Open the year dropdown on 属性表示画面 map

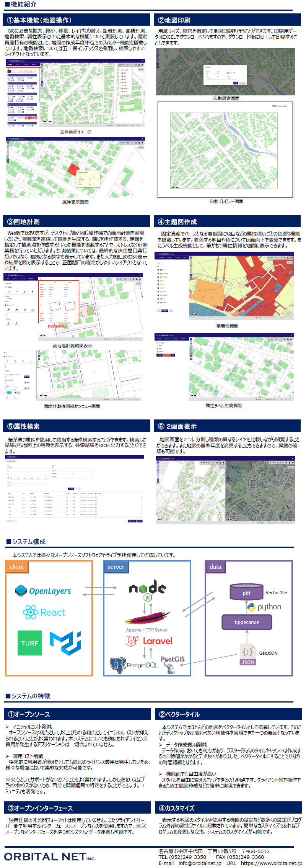141,147
